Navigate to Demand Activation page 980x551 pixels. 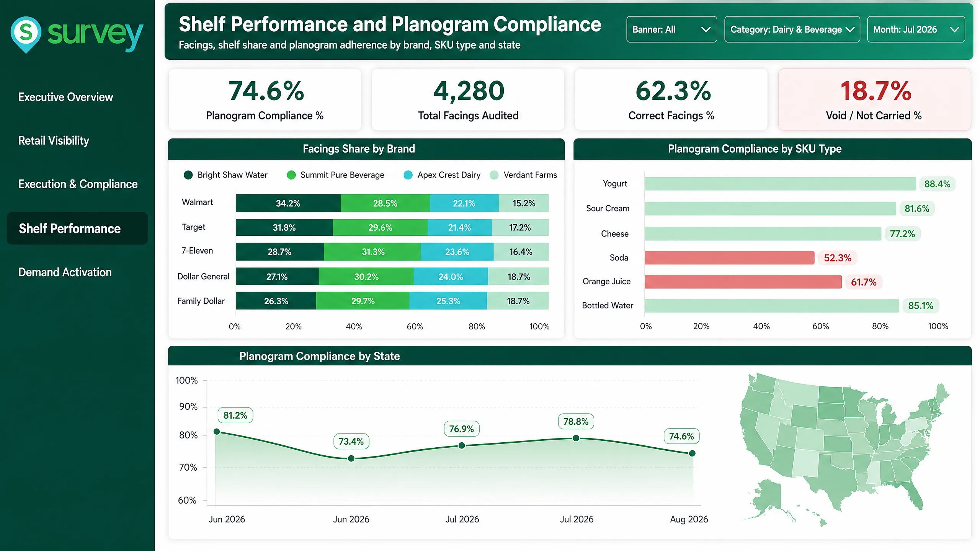coord(65,272)
